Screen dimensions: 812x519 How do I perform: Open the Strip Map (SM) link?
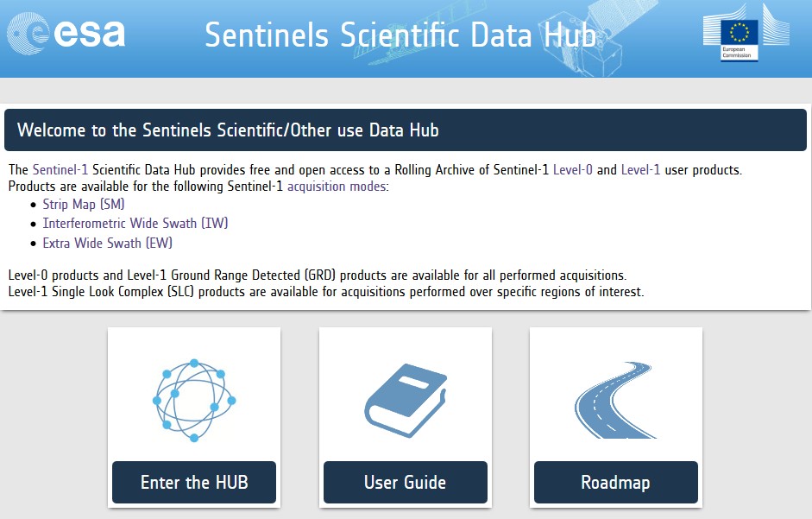84,205
